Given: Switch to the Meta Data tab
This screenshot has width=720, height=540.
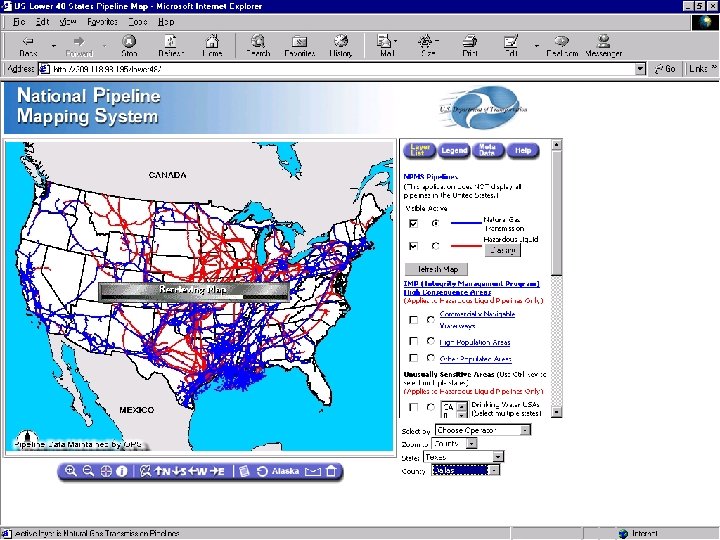Looking at the screenshot, I should pos(487,150).
